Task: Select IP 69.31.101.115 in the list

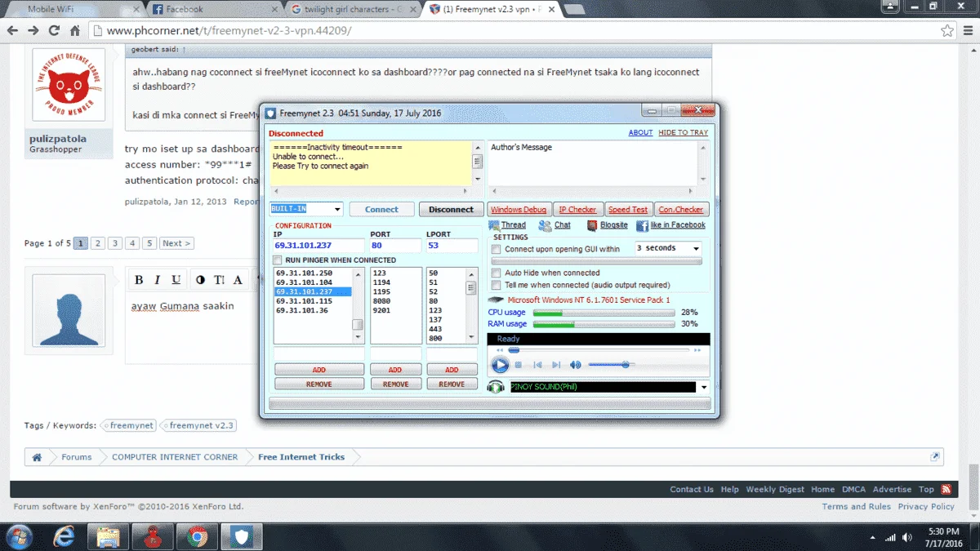Action: [x=304, y=300]
